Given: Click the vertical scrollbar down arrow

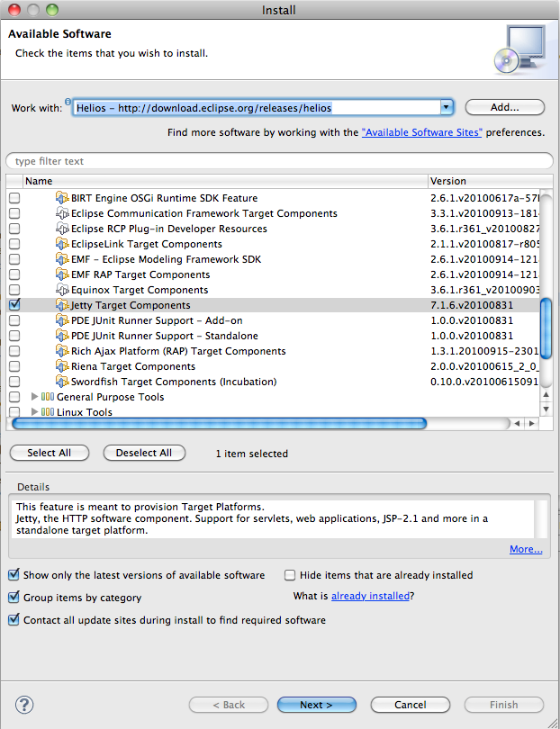Looking at the screenshot, I should (546, 409).
